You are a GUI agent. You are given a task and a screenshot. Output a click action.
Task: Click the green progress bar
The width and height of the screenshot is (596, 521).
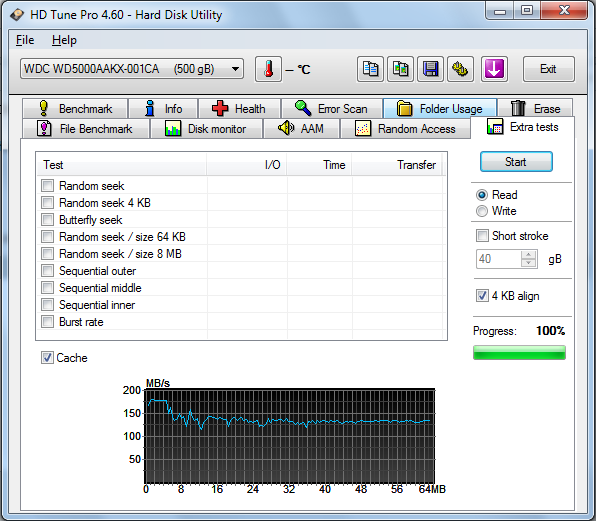tap(519, 352)
